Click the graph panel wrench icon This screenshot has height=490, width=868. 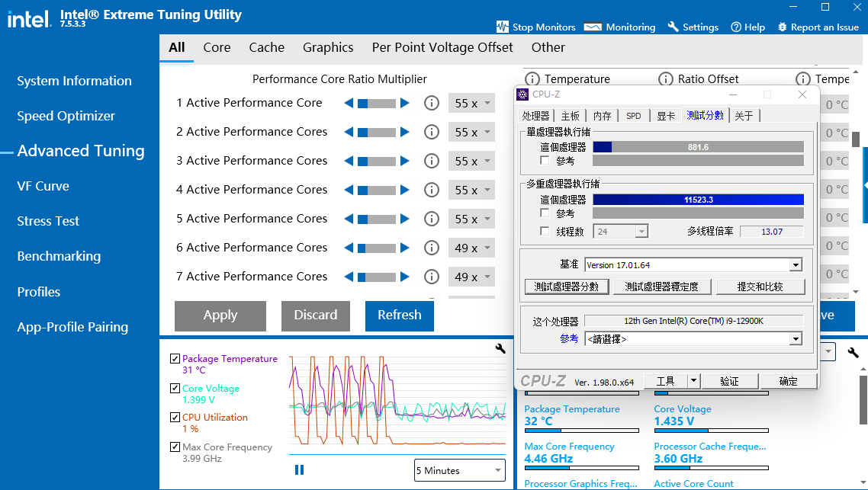(500, 348)
